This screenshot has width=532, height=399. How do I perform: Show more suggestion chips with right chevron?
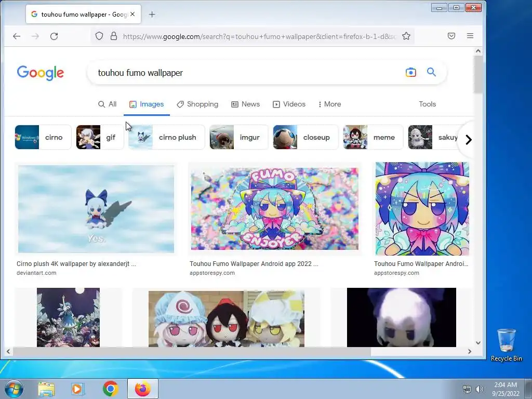click(468, 139)
